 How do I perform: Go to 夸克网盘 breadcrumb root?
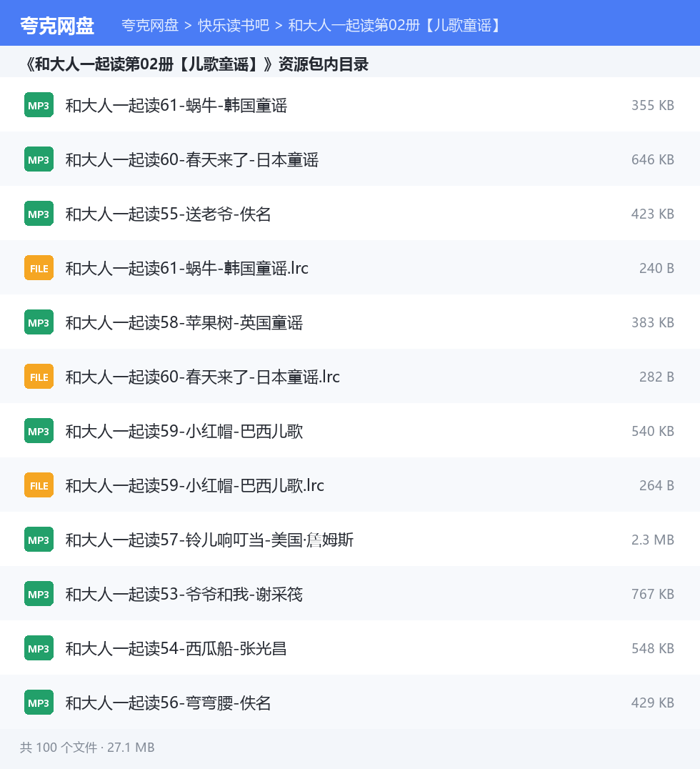150,26
